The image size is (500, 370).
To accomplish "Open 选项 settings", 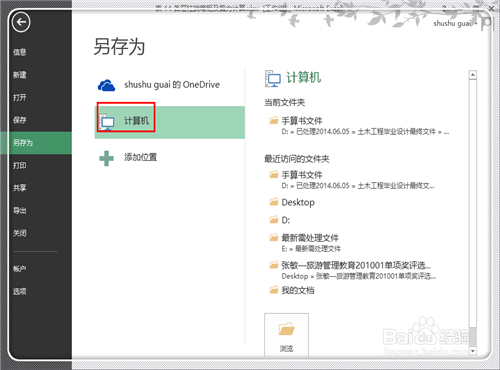I will (20, 291).
